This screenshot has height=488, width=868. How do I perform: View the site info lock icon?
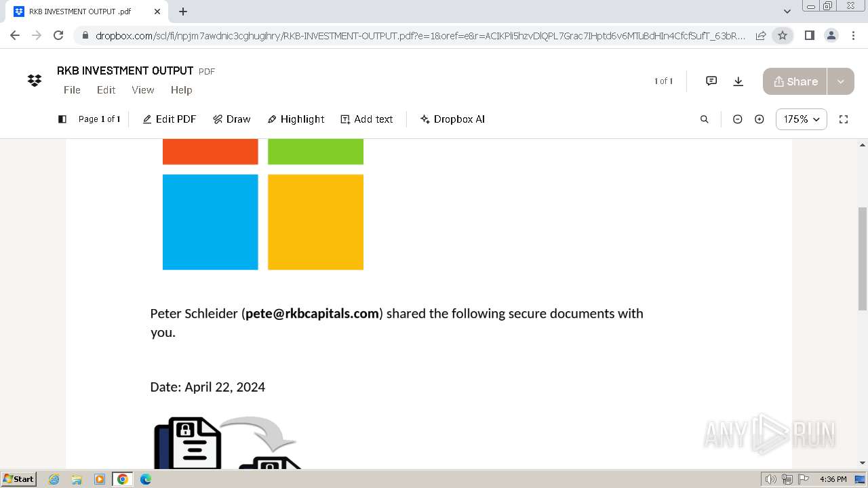click(x=85, y=36)
